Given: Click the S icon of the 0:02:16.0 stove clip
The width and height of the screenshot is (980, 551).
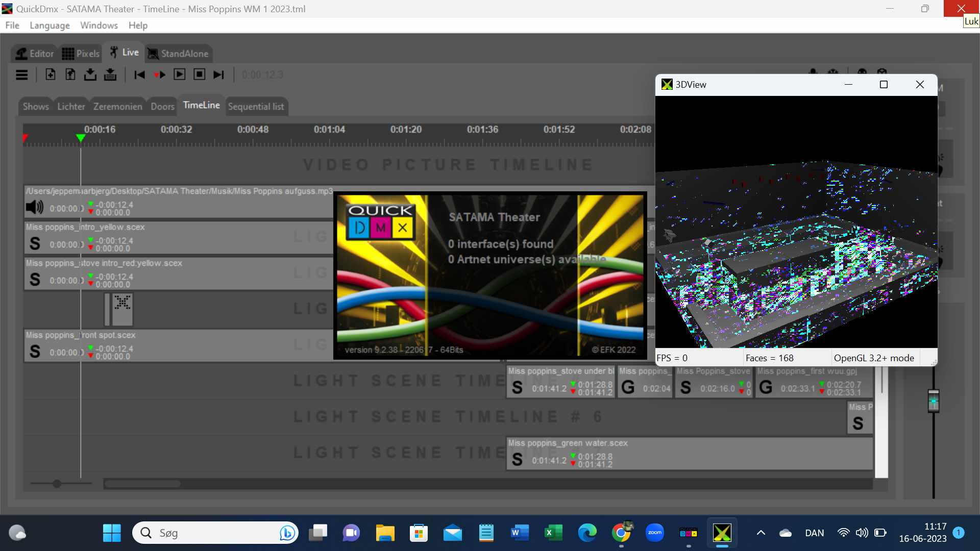Looking at the screenshot, I should [685, 387].
